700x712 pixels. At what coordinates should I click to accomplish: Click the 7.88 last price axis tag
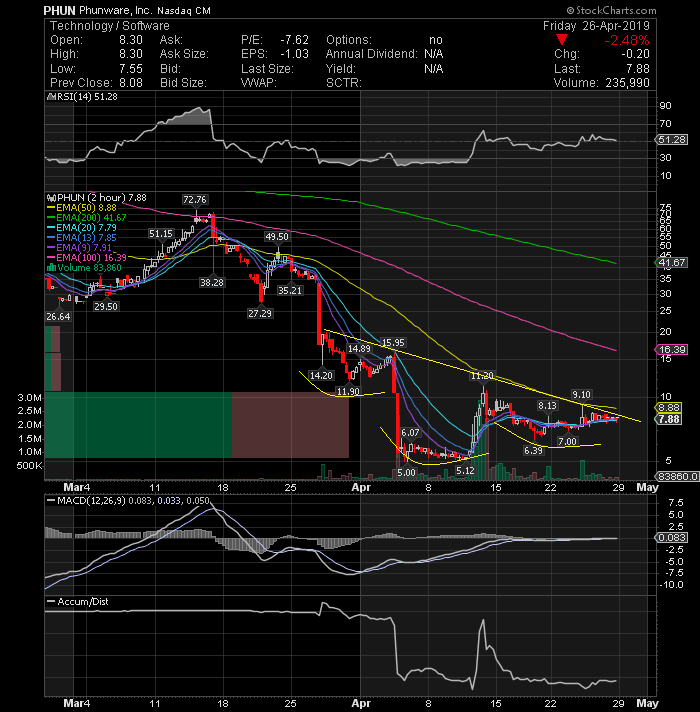669,419
